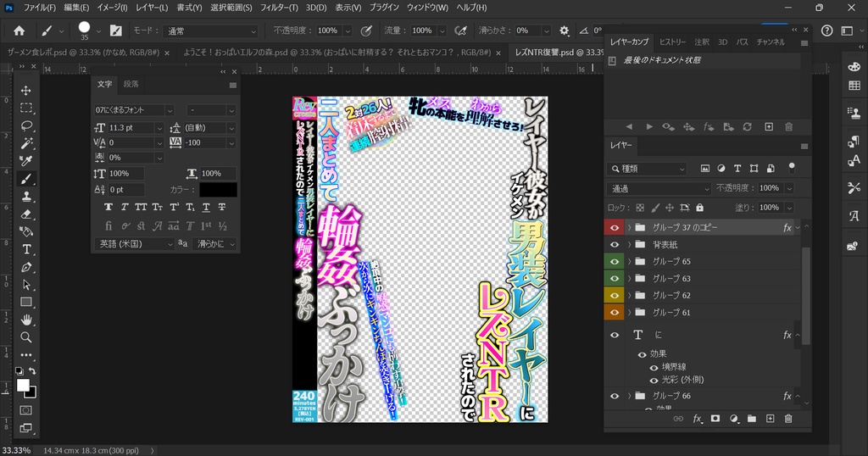Screen dimensions: 868x456
Task: Create new layer comp in Layer Comps panel
Action: (769, 127)
